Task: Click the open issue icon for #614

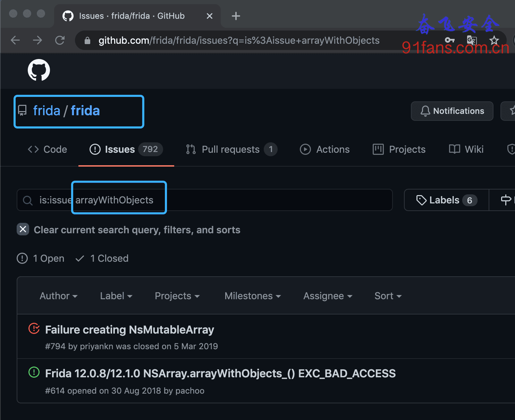Action: point(34,372)
